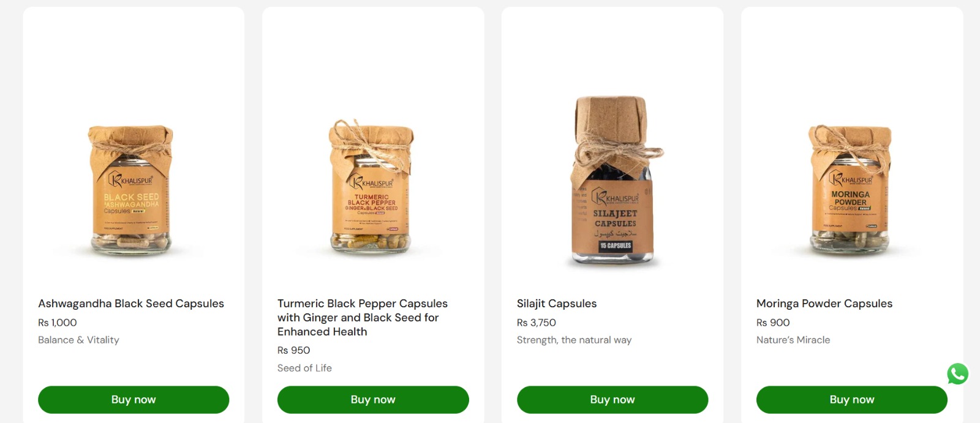This screenshot has height=423, width=980.
Task: Buy the Turmeric Black Pepper Capsules now
Action: pyautogui.click(x=373, y=399)
